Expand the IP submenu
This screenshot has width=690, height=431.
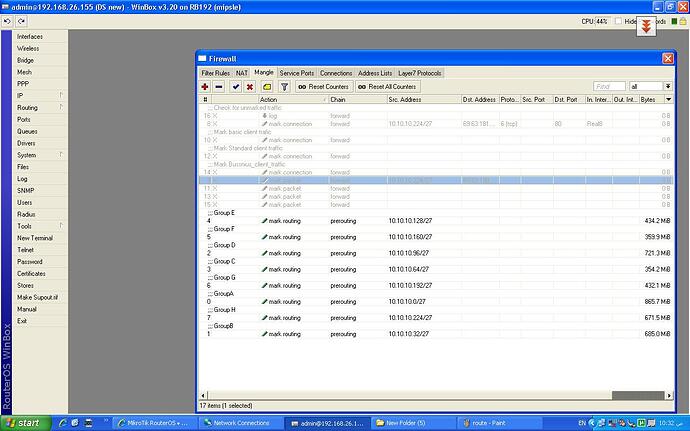point(40,96)
